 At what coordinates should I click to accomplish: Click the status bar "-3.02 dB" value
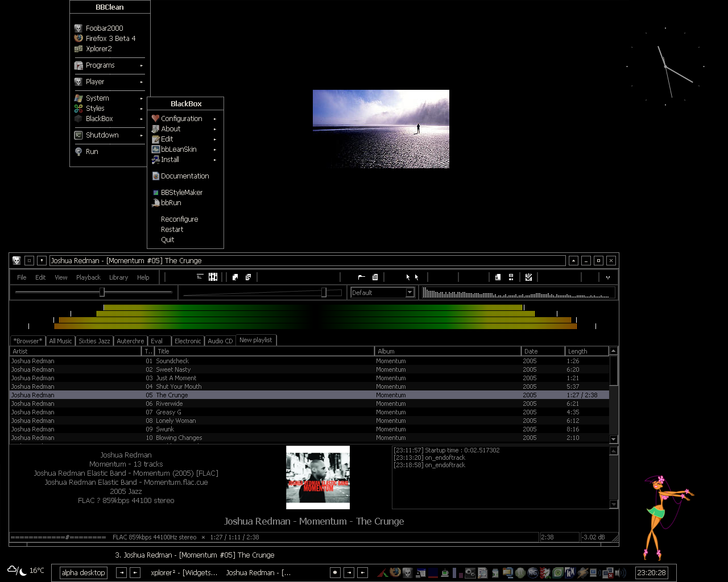pos(593,537)
